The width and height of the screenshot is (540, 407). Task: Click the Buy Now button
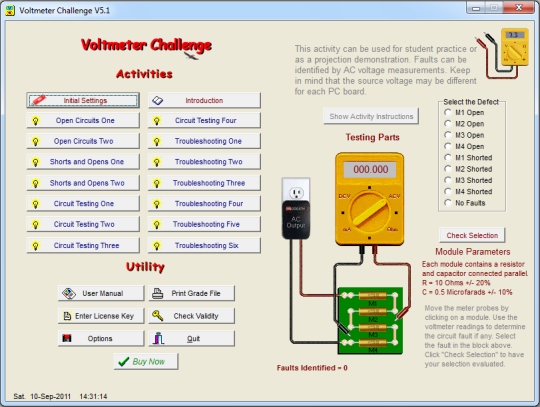(146, 362)
